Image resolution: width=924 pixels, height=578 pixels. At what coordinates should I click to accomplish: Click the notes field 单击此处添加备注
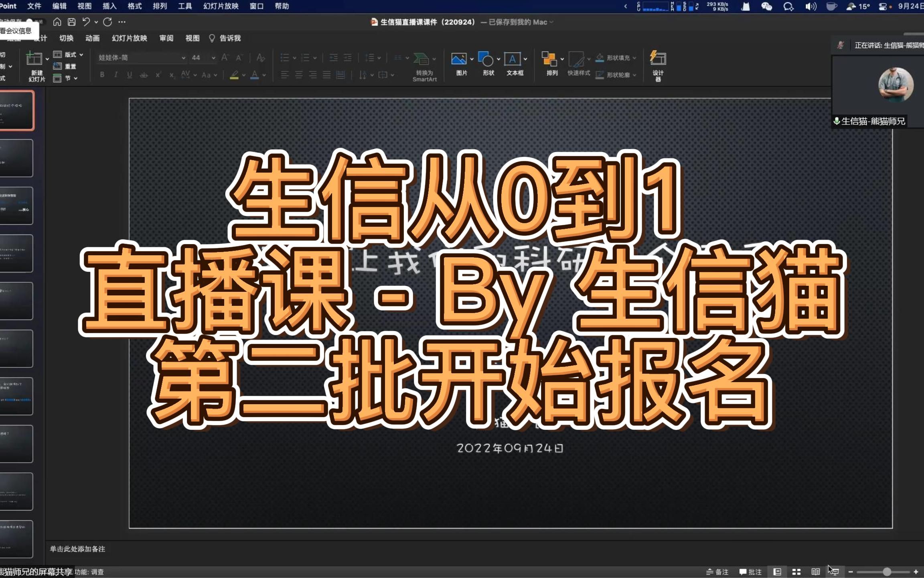click(x=77, y=549)
